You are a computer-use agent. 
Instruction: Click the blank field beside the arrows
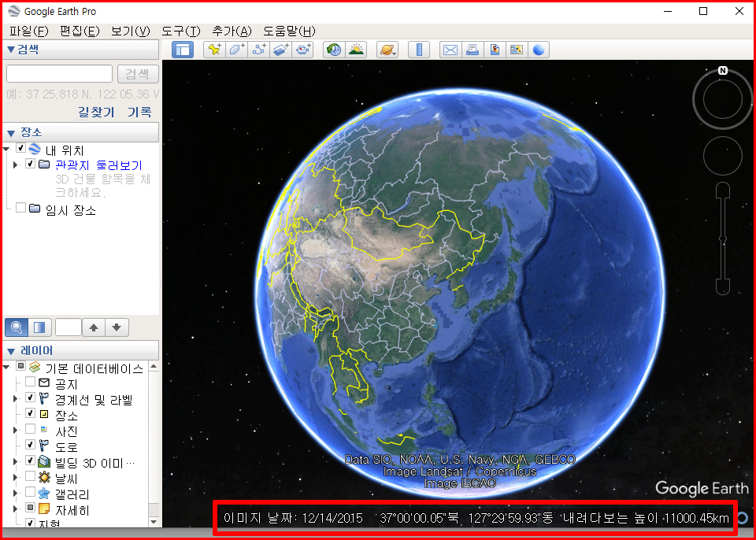coord(69,327)
